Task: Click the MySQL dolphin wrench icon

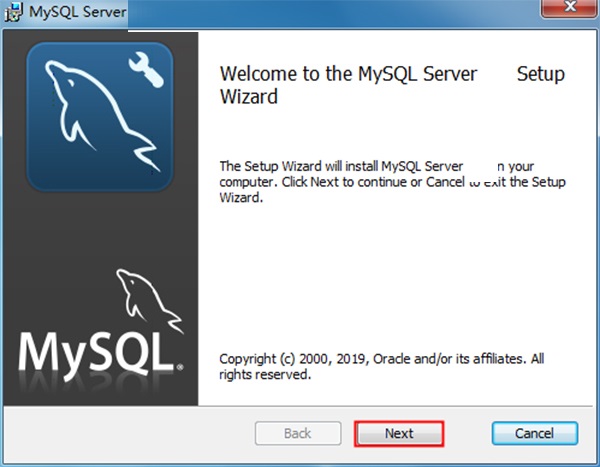Action: 100,117
